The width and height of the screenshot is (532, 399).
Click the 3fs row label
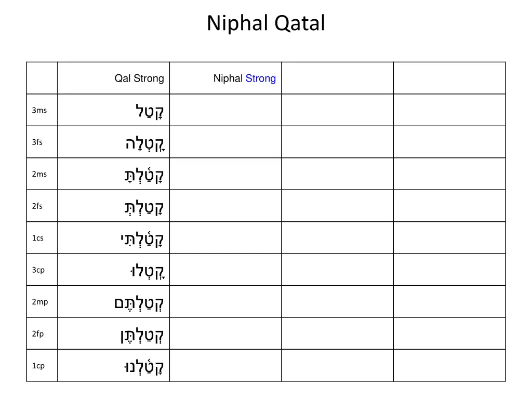pyautogui.click(x=37, y=142)
